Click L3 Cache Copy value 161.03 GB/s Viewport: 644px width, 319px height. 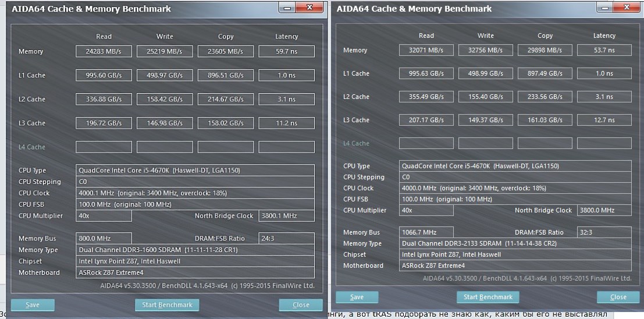coord(545,120)
